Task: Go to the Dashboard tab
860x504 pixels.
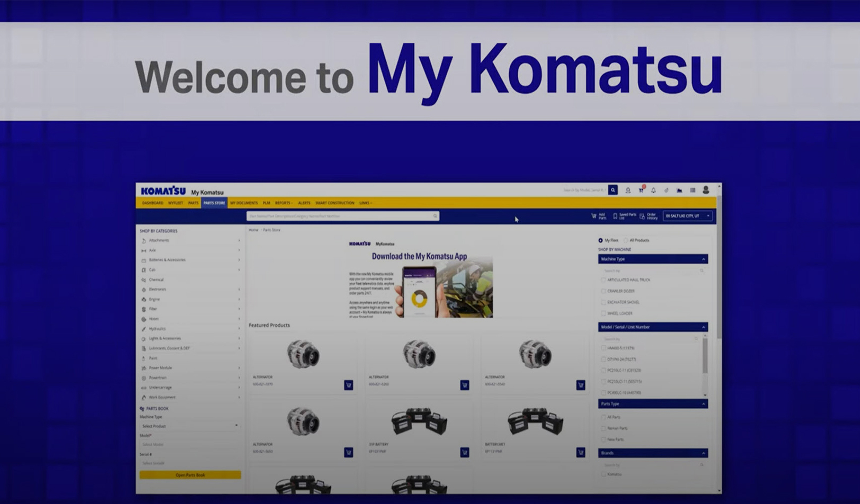Action: click(153, 203)
